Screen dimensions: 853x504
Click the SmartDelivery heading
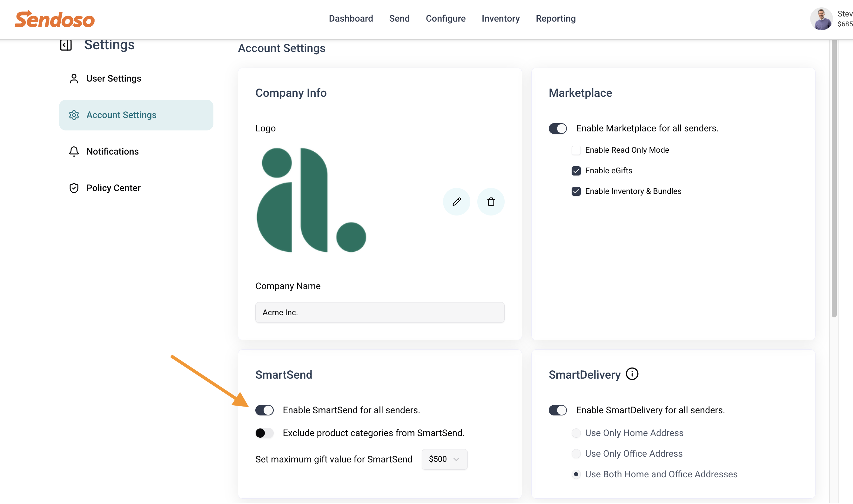(x=585, y=375)
